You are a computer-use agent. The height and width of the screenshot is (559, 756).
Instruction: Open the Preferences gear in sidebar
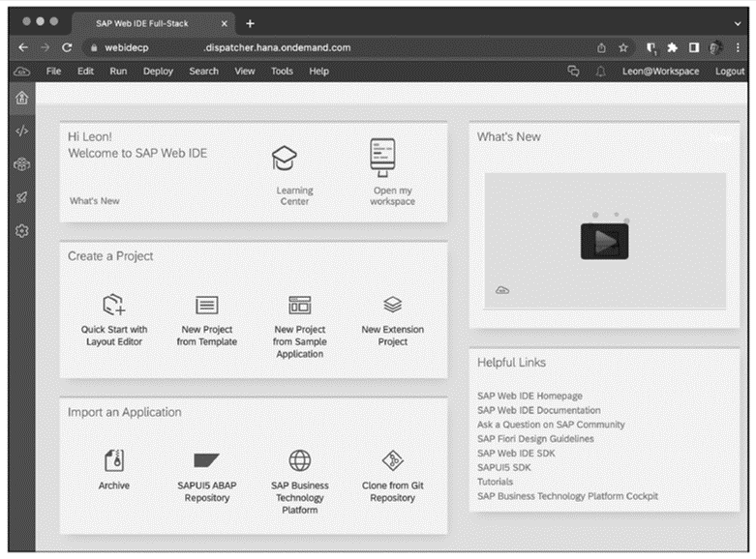[x=22, y=231]
